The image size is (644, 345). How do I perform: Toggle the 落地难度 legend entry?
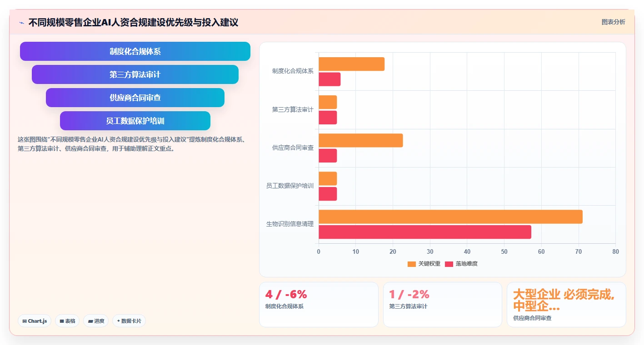tap(461, 264)
